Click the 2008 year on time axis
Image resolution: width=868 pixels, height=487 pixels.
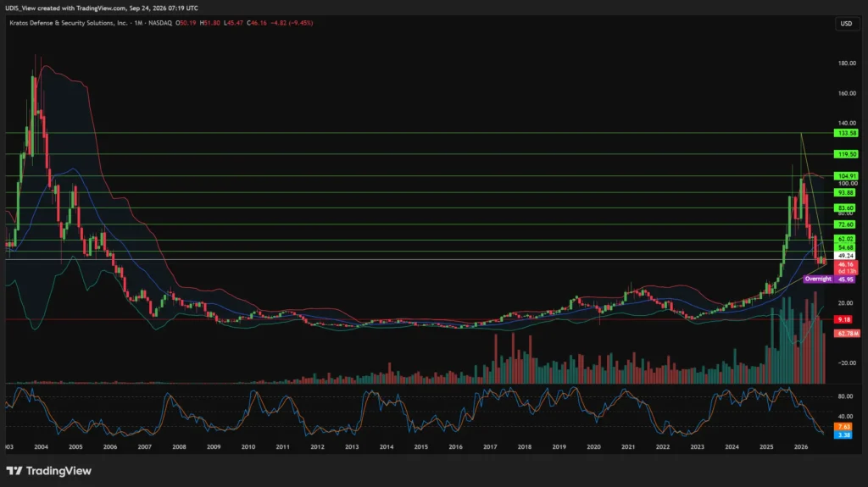pyautogui.click(x=180, y=447)
